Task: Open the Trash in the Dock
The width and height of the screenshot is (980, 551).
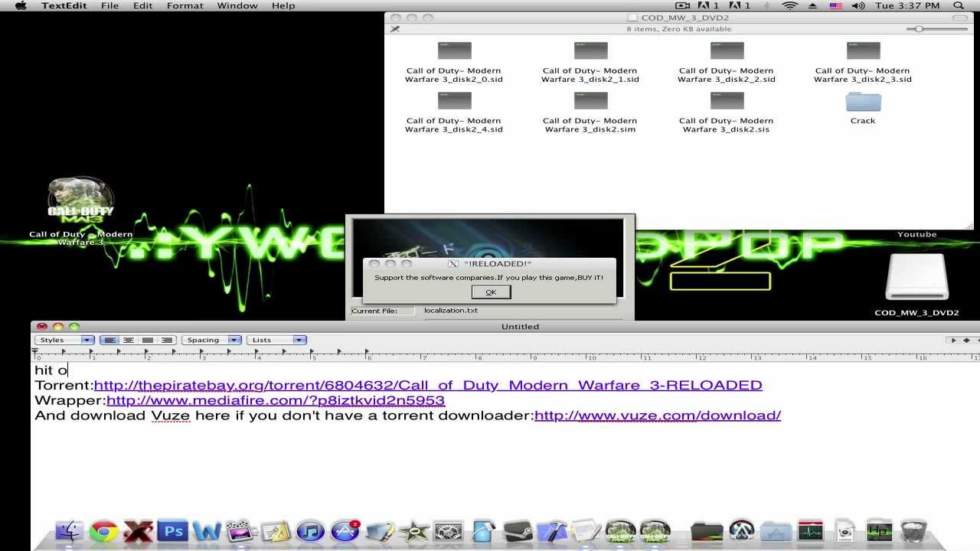Action: point(913,531)
